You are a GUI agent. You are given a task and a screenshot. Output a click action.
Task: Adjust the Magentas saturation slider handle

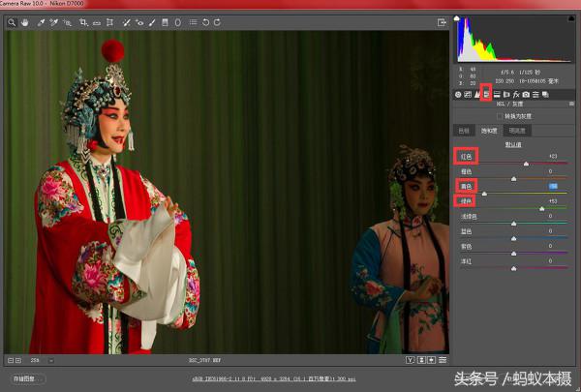click(513, 268)
